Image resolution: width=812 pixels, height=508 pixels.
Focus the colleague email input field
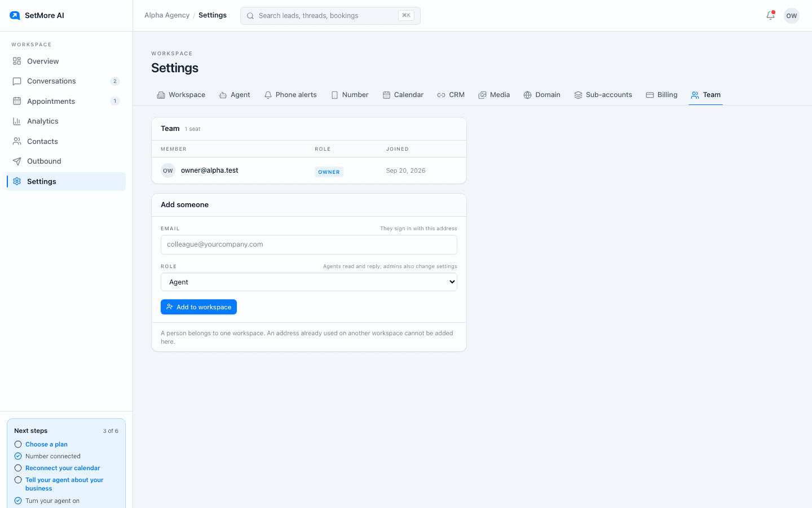(x=309, y=245)
